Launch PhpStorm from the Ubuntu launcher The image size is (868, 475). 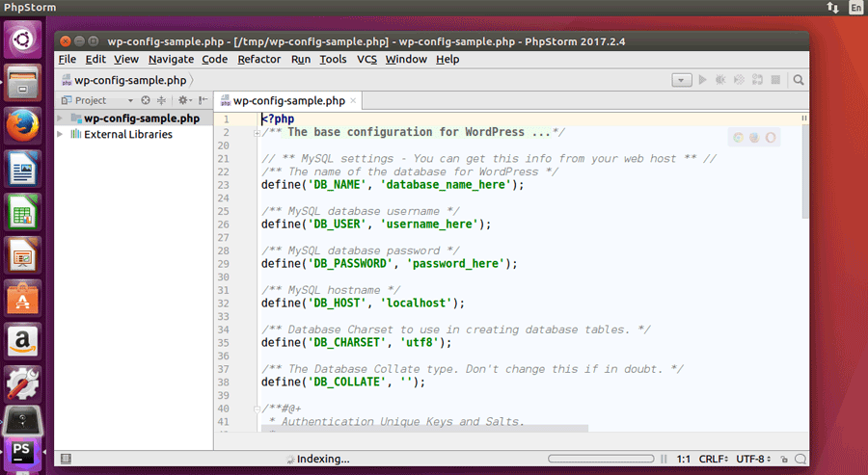coord(21,453)
